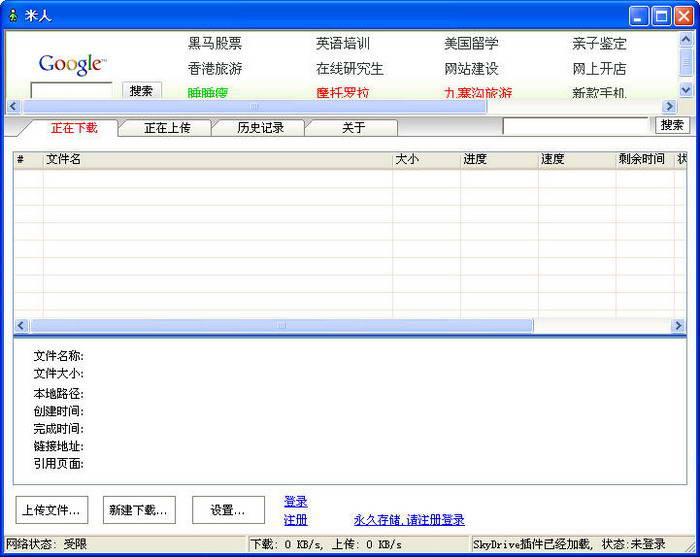
Task: Click the 注册 link
Action: pyautogui.click(x=296, y=520)
